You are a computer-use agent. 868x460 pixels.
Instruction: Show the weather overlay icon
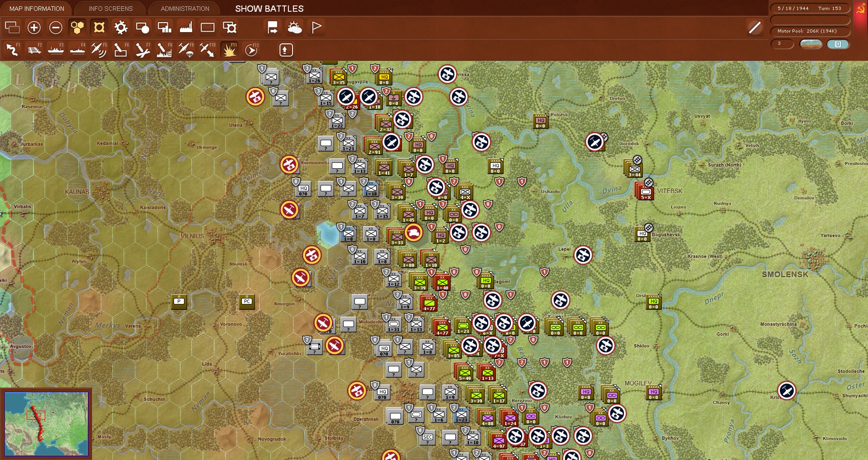point(295,28)
